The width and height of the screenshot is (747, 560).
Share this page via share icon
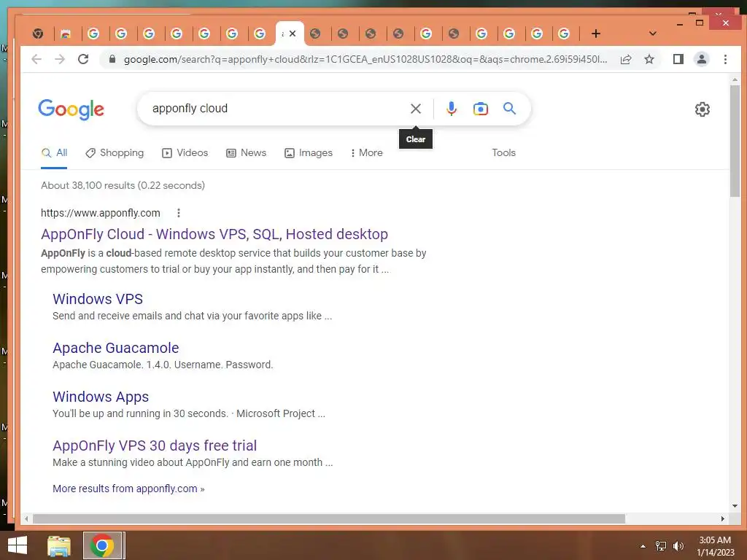625,59
